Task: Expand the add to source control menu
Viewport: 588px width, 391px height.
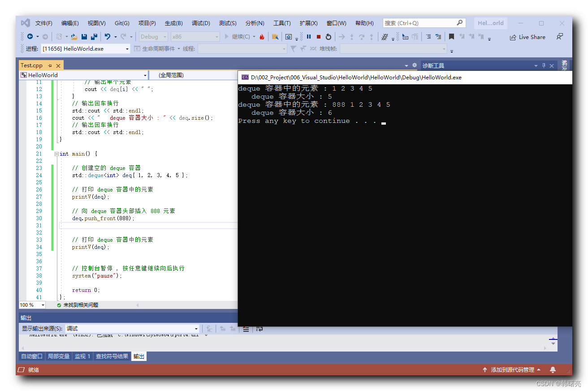Action: point(539,370)
